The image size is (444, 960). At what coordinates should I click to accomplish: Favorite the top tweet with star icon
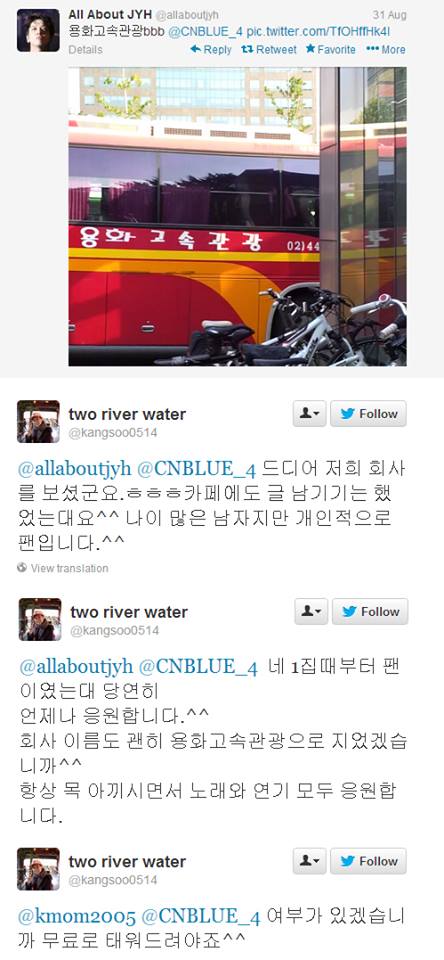pos(330,50)
